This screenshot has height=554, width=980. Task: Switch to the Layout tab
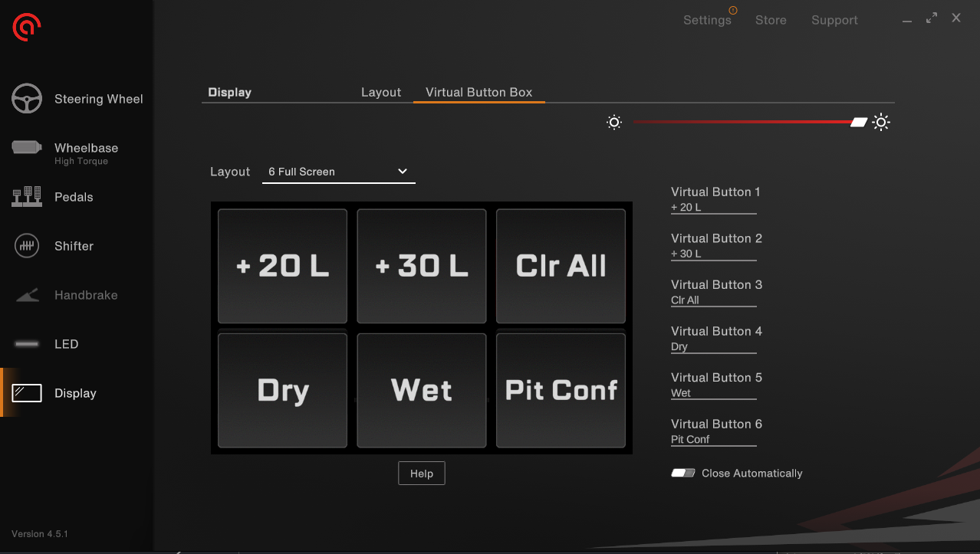tap(381, 92)
